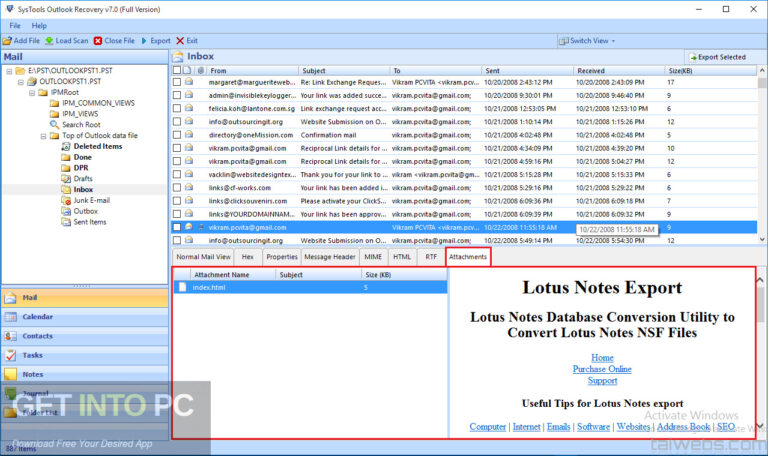Switch to the MIME tab
Viewport: 768px width, 456px height.
(x=373, y=257)
